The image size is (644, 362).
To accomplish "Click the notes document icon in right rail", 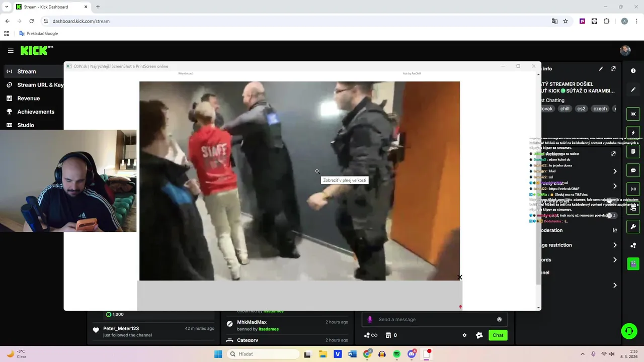I will click(633, 151).
